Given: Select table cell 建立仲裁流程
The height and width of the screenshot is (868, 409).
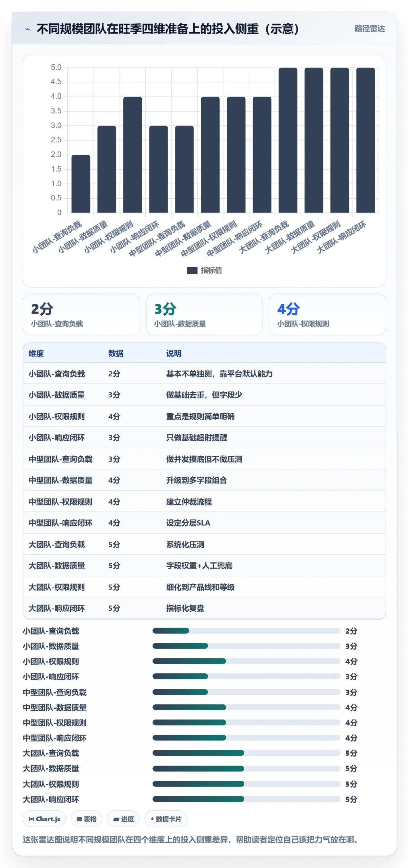Looking at the screenshot, I should [189, 502].
